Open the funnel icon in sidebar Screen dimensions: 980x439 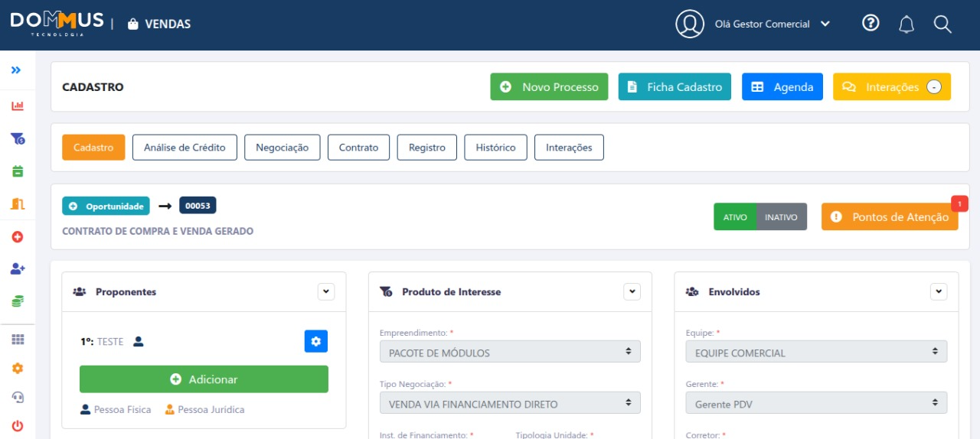pyautogui.click(x=18, y=138)
